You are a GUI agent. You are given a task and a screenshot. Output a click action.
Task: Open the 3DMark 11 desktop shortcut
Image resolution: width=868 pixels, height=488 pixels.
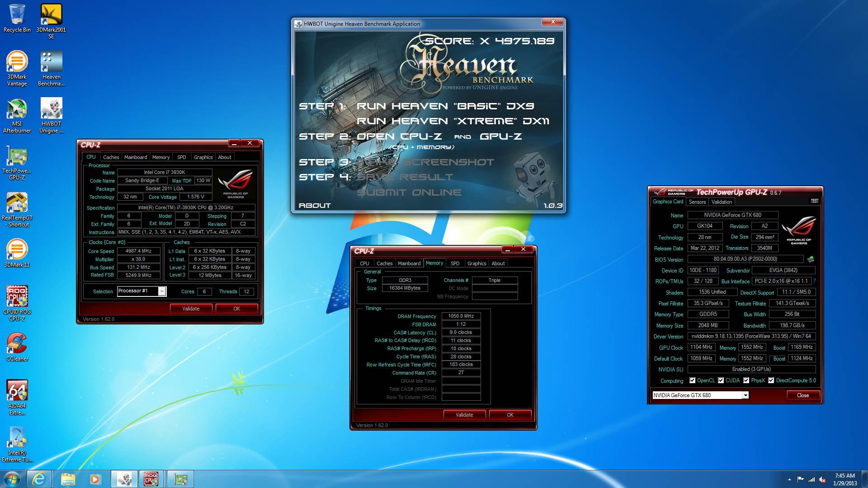pyautogui.click(x=17, y=253)
